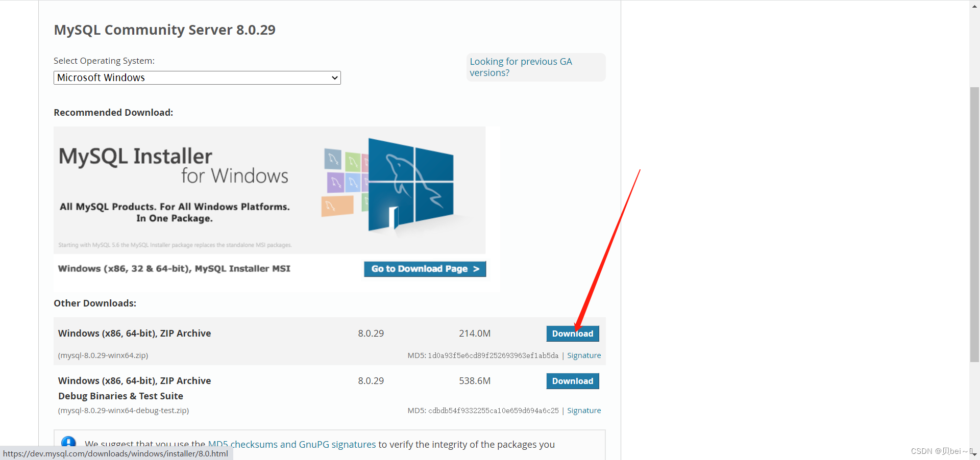Download the 538.6M Debug Binaries archive
This screenshot has width=980, height=460.
(x=573, y=381)
